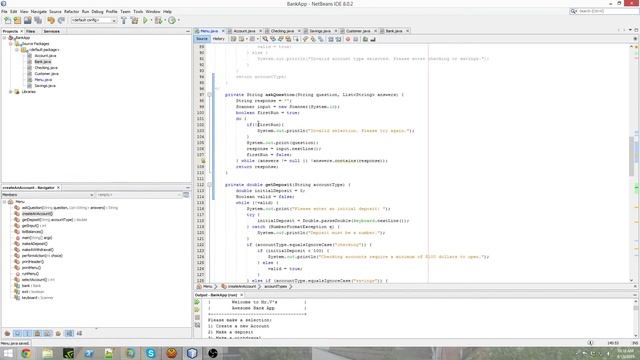This screenshot has width=640, height=360.
Task: Click the Source view button
Action: 202,39
